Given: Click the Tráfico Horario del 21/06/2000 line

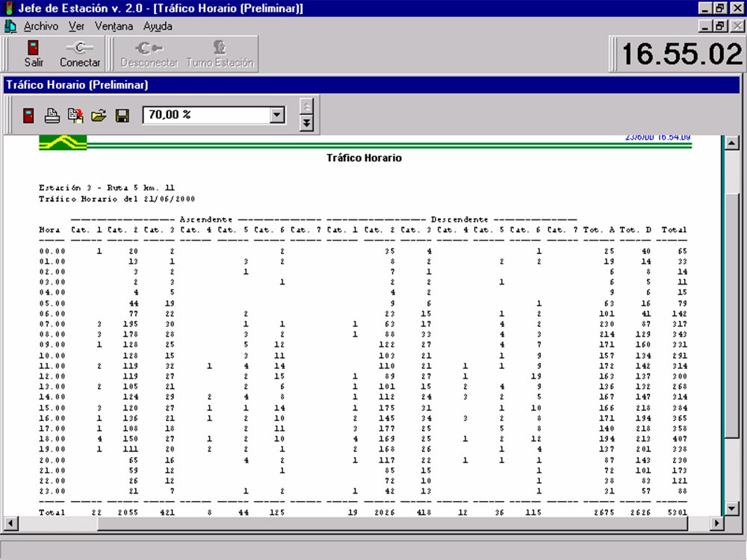Looking at the screenshot, I should tap(117, 199).
